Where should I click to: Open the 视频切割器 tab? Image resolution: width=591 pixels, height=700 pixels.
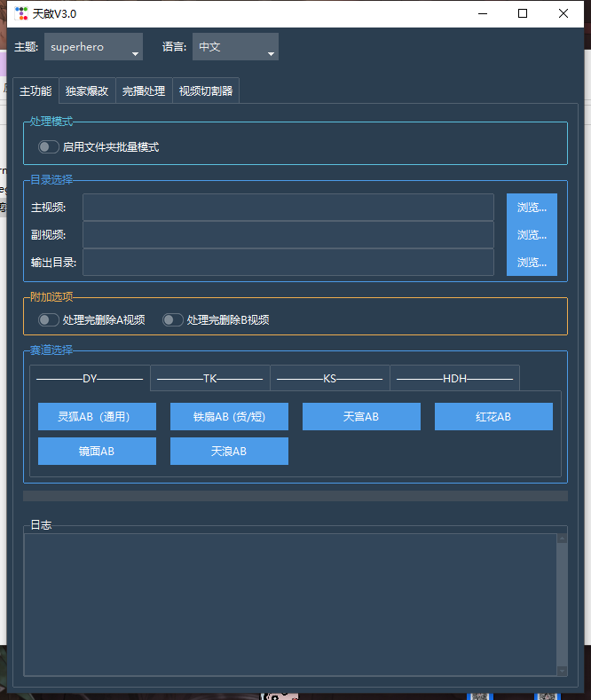(205, 90)
